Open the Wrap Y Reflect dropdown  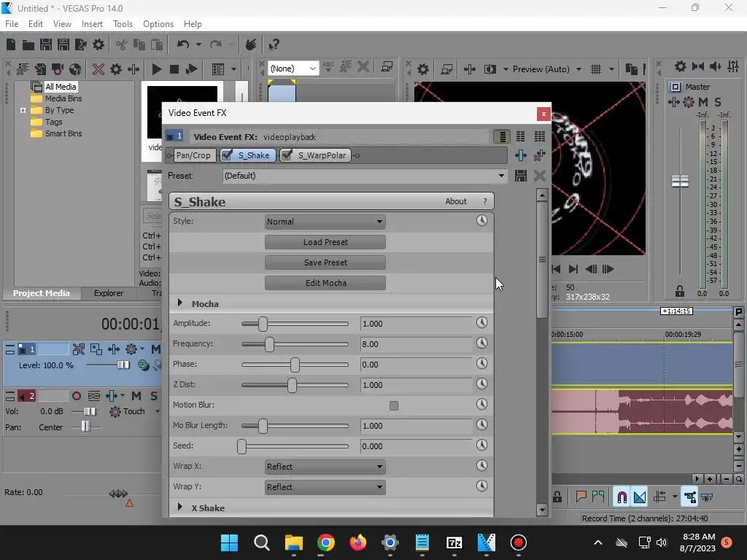click(x=325, y=487)
